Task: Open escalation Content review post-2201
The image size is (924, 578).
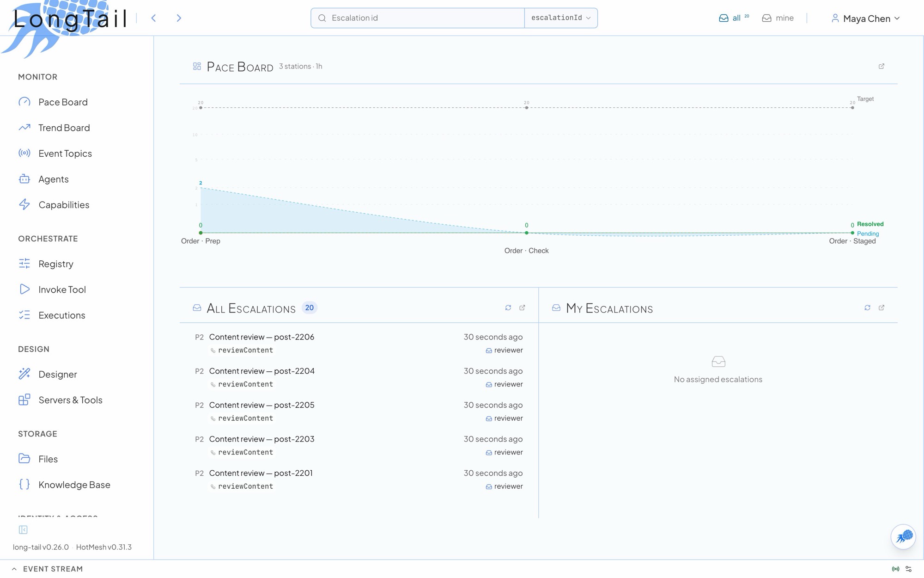Action: [359, 480]
